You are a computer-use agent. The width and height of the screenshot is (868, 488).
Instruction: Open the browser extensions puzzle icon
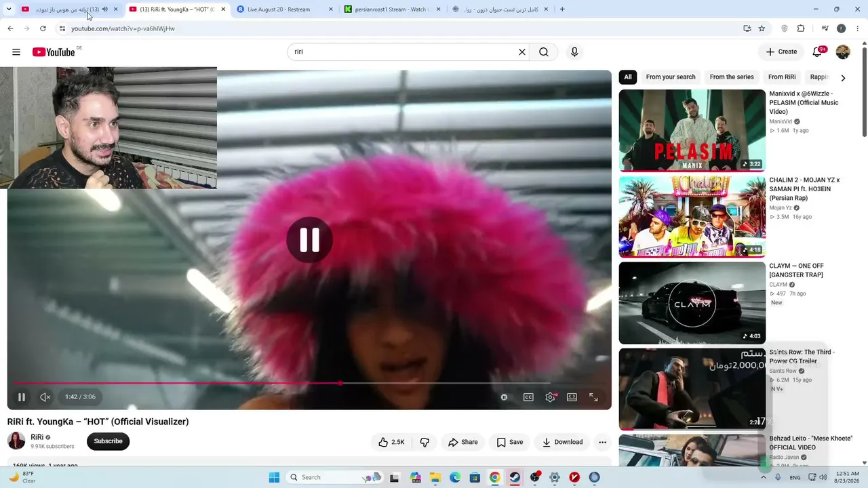(x=801, y=28)
